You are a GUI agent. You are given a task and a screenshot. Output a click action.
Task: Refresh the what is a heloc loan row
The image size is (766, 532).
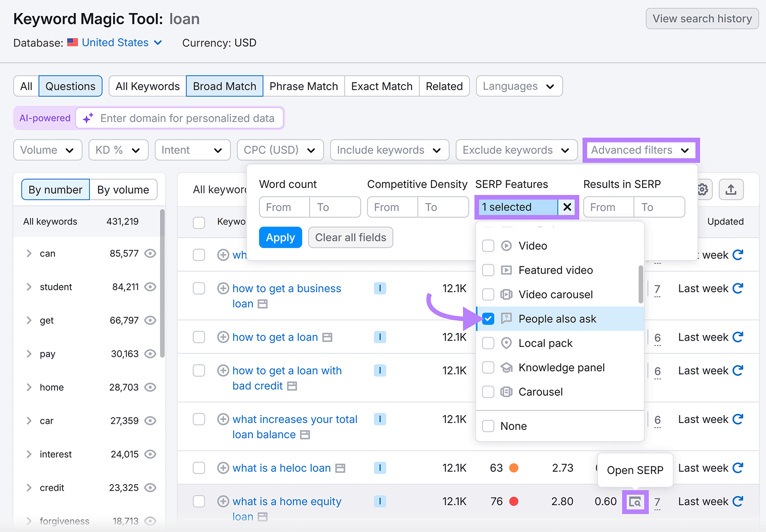click(739, 468)
